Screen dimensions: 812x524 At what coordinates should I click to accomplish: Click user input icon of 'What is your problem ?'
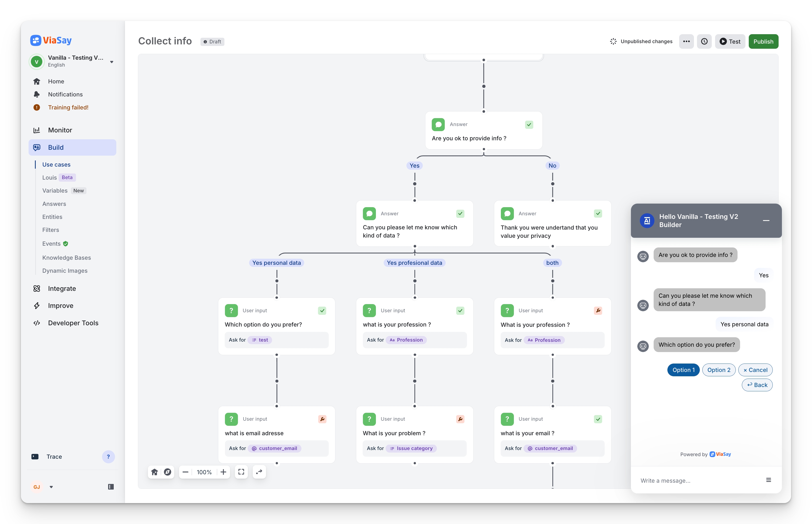369,419
